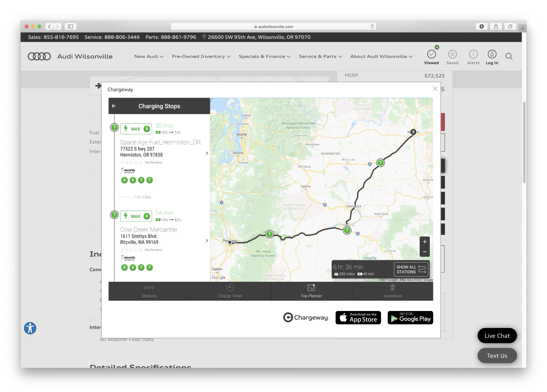
Task: Click star rating for Cow Creek Mercantile
Action: coord(131,250)
